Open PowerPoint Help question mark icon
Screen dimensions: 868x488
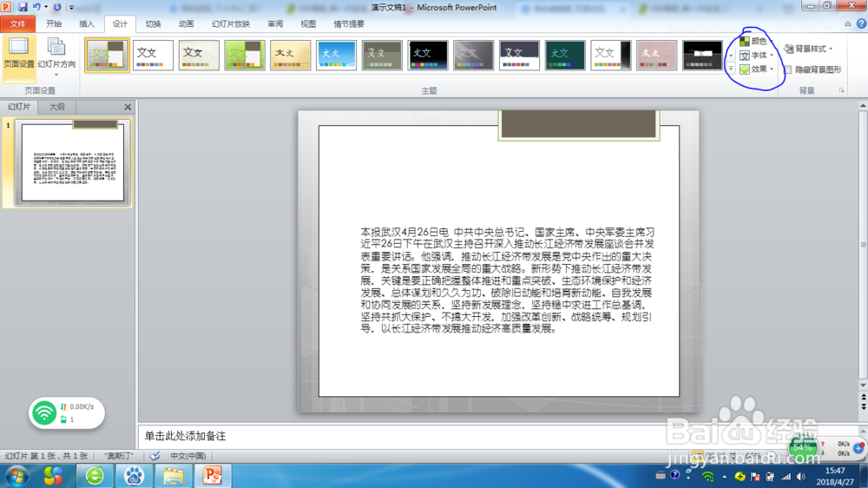861,23
